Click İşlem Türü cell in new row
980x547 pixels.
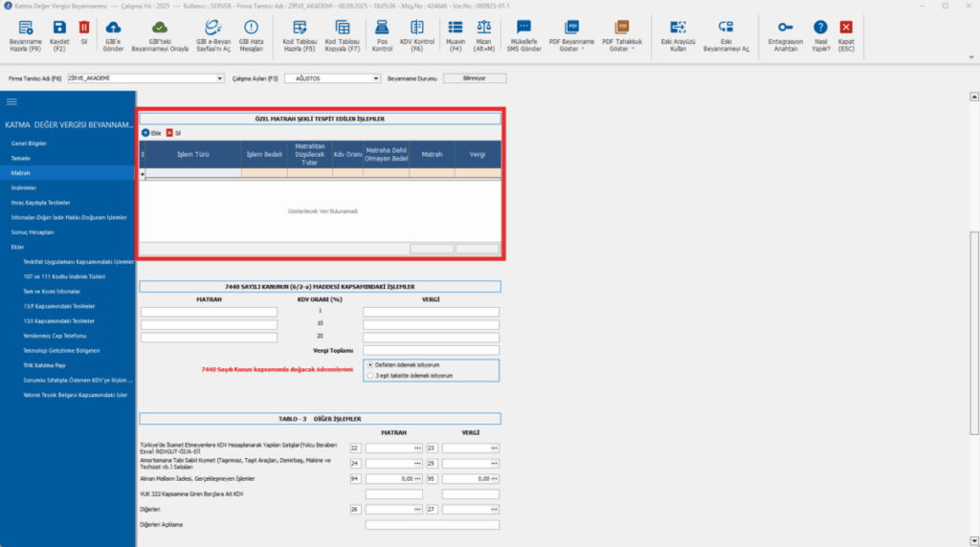coord(193,173)
